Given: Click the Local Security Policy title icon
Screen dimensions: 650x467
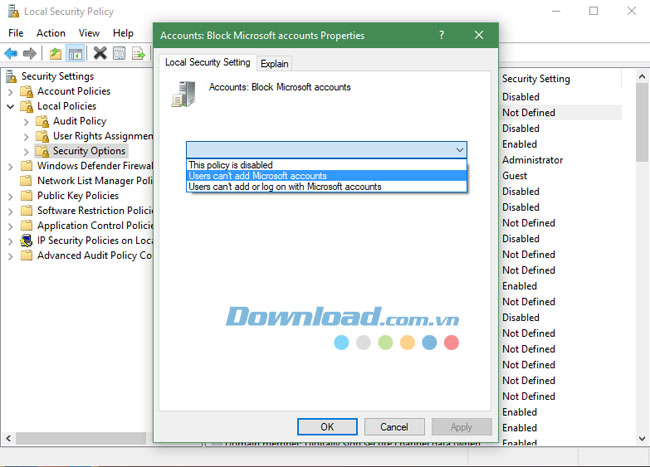Looking at the screenshot, I should pyautogui.click(x=13, y=11).
